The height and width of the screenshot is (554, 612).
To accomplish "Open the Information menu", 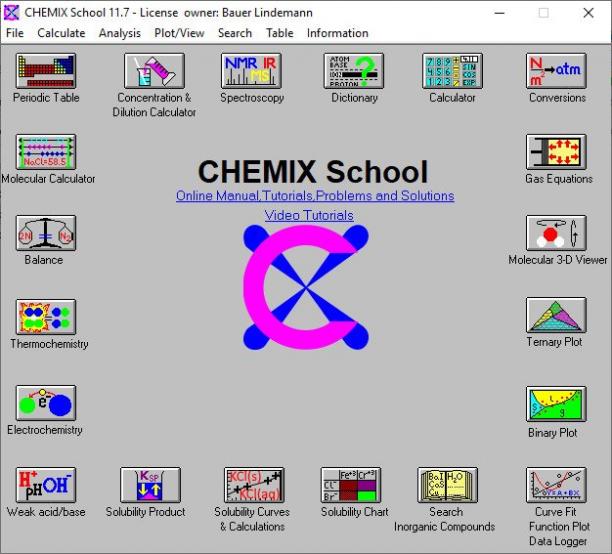I will [x=338, y=33].
